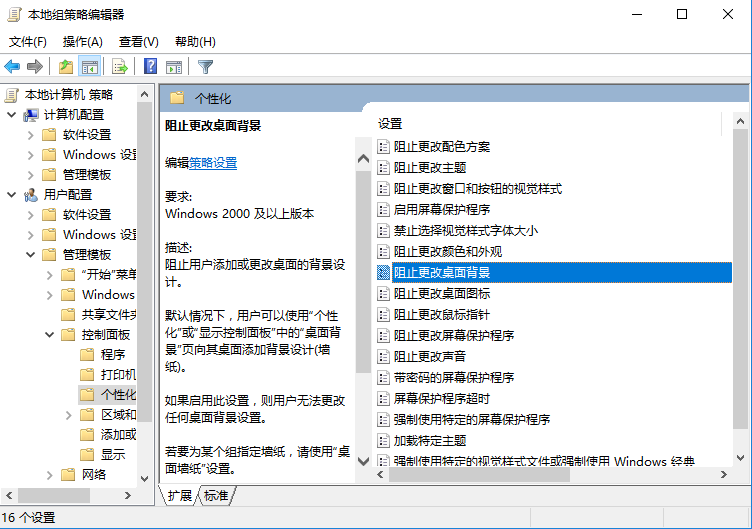Click the Filter funnel toolbar icon

pyautogui.click(x=205, y=66)
